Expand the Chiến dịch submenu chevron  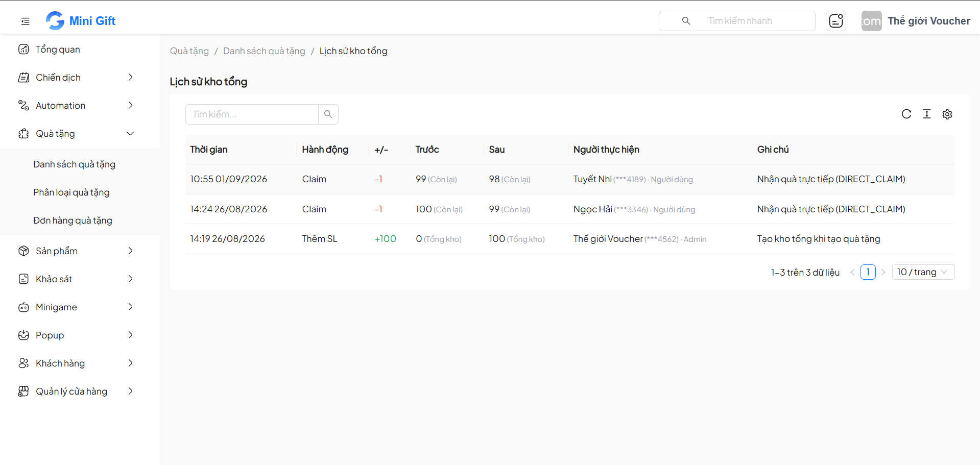(130, 77)
